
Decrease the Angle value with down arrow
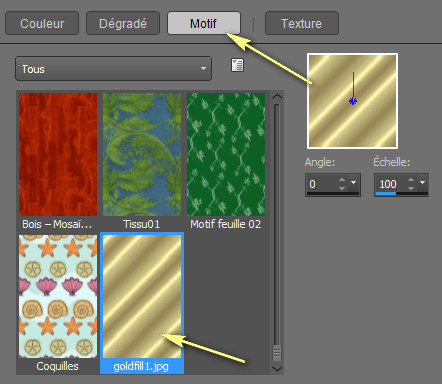342,188
